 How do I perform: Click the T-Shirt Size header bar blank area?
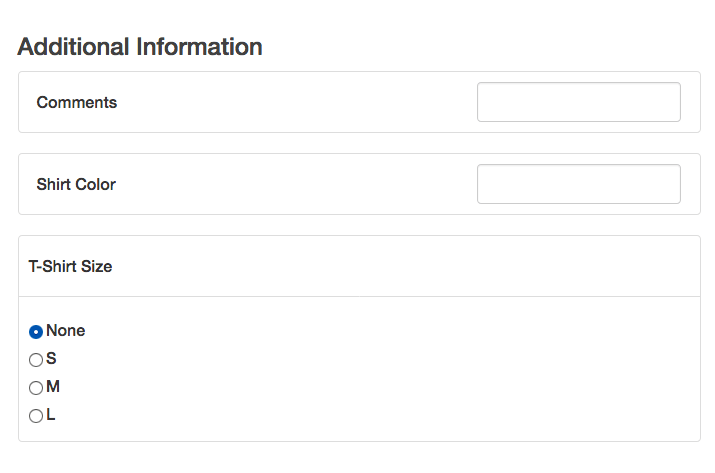(400, 267)
